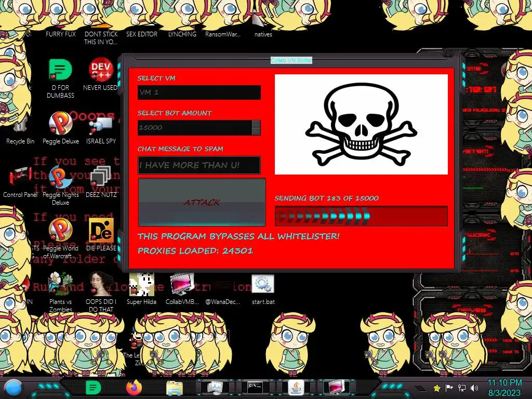Image resolution: width=532 pixels, height=399 pixels.
Task: Click the chat message to spam field
Action: (199, 165)
